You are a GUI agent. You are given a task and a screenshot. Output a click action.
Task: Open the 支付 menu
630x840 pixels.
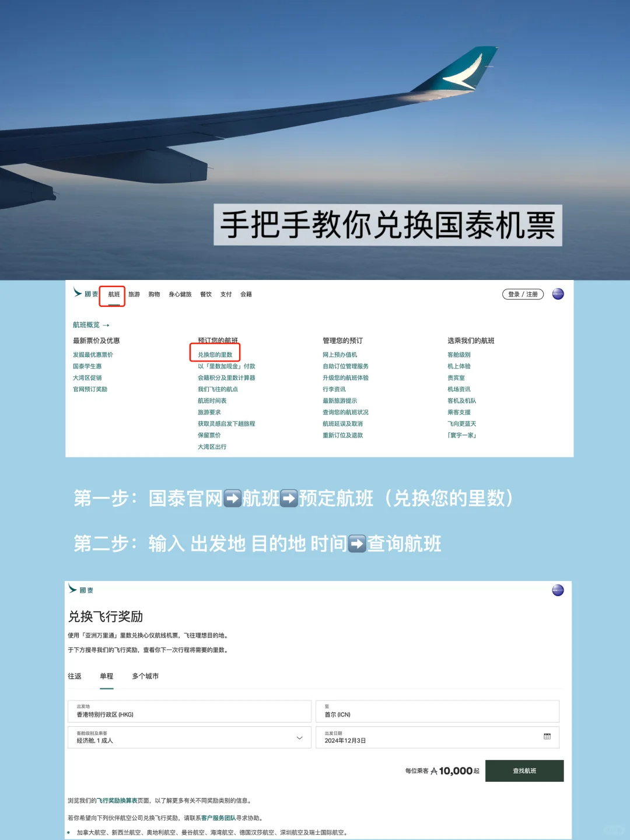226,295
